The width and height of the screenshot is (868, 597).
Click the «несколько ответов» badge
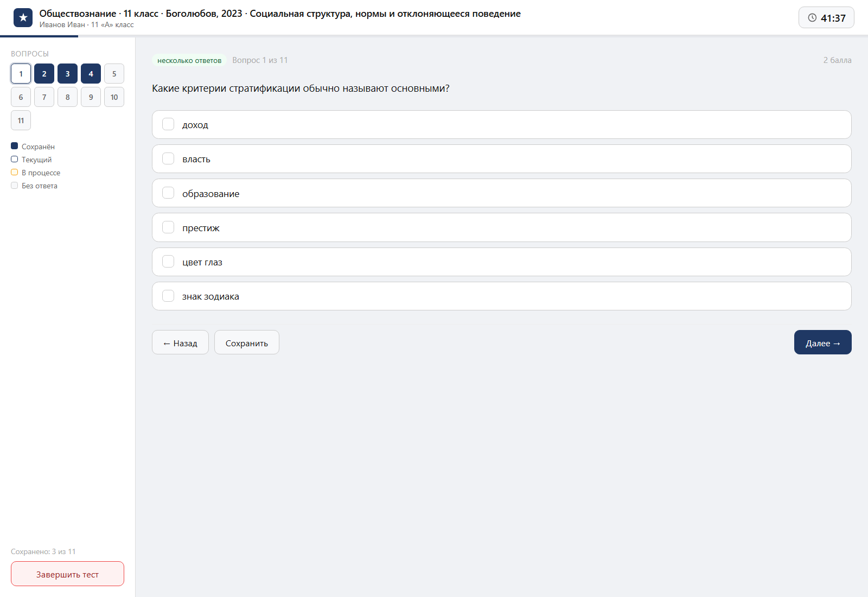(x=189, y=60)
